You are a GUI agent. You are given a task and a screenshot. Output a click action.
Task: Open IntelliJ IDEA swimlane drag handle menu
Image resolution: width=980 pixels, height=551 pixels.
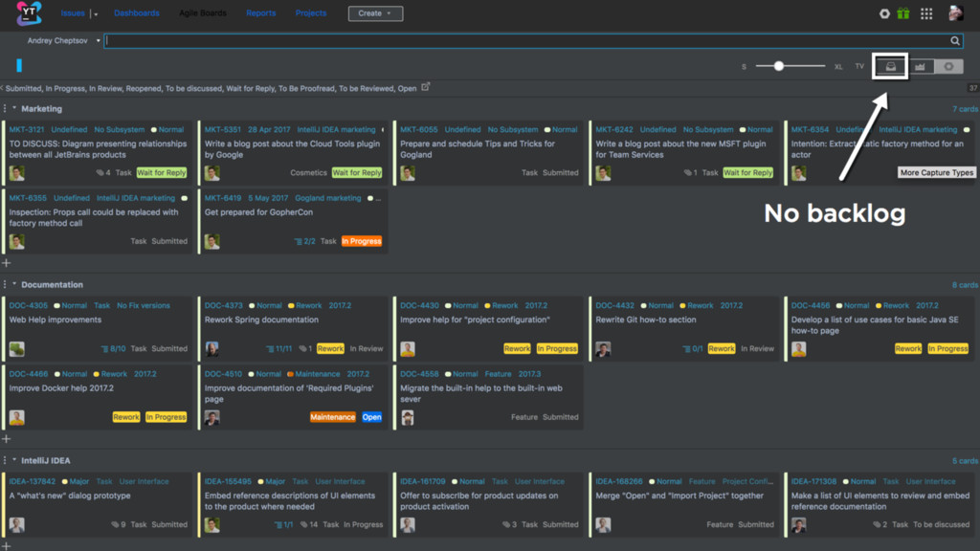pyautogui.click(x=5, y=460)
